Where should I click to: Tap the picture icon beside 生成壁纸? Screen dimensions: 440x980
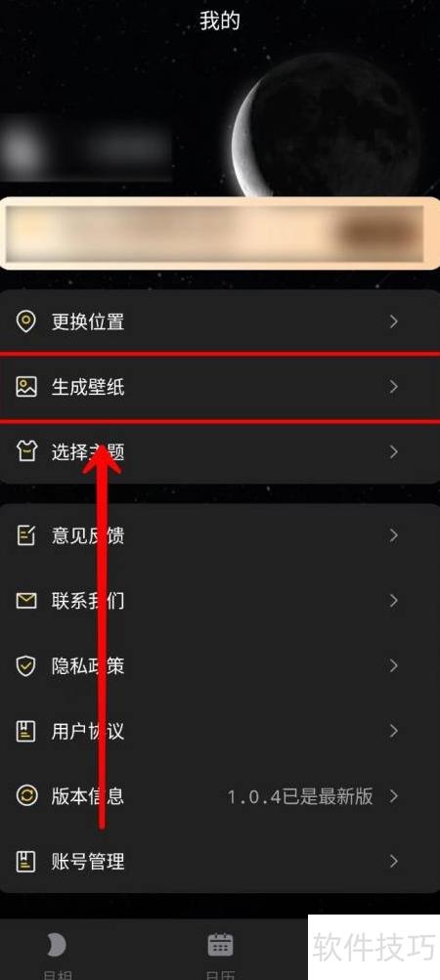click(25, 388)
